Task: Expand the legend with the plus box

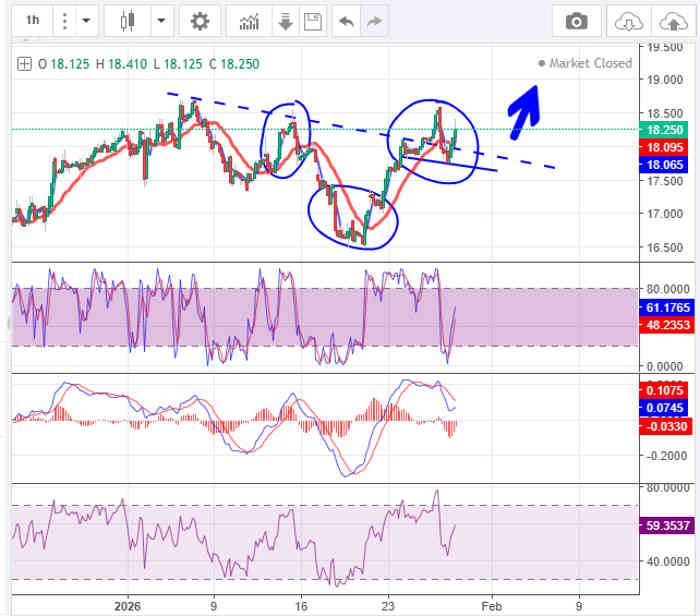Action: point(25,64)
